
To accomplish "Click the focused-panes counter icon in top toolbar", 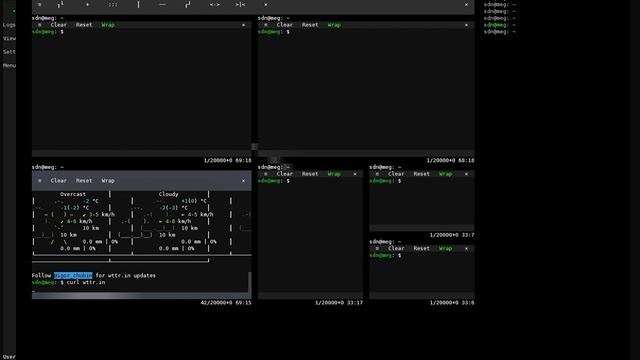I will pos(60,4).
